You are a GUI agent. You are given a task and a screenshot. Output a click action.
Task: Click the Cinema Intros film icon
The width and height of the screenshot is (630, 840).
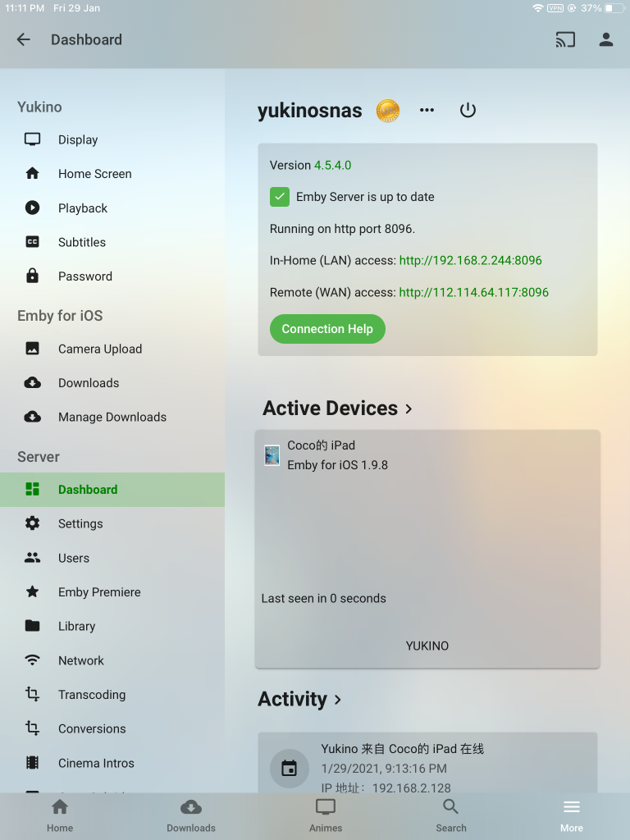[32, 762]
